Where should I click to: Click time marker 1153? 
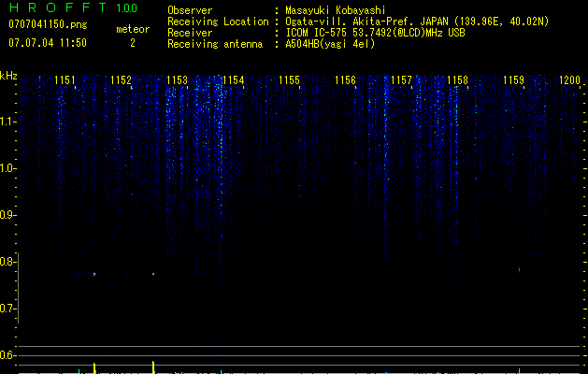pos(177,80)
